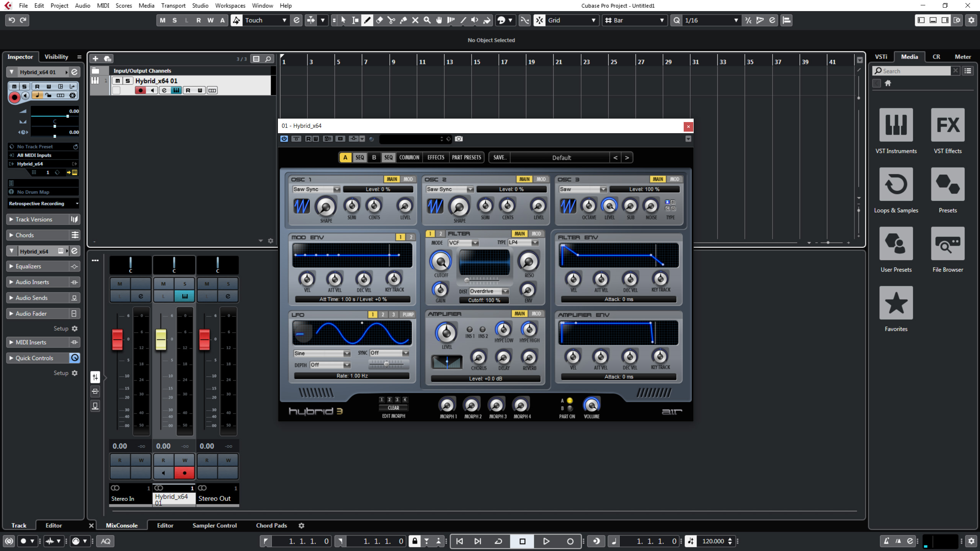Mute the Hybrid_x64 01 track in track list
The image size is (980, 551).
(118, 81)
